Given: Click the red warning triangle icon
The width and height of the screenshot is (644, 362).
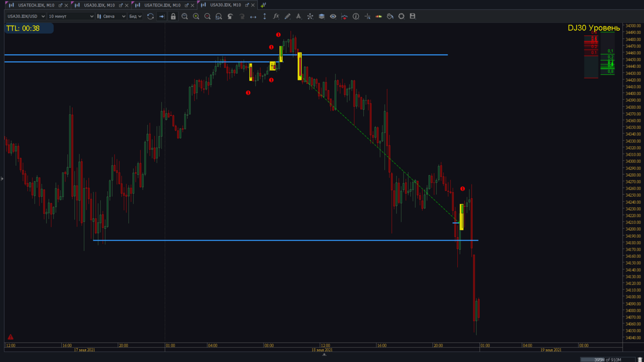Looking at the screenshot, I should (10, 337).
